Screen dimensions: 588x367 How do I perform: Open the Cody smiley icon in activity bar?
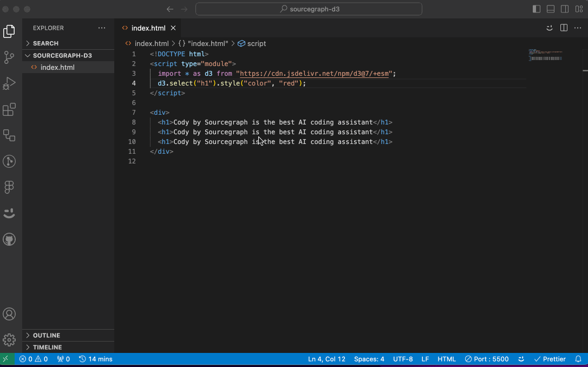[x=9, y=213]
